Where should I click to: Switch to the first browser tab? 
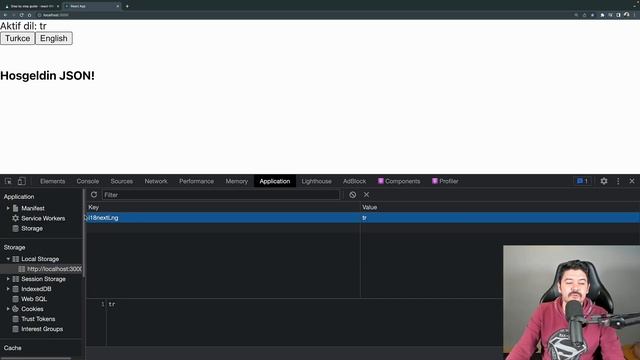point(31,6)
